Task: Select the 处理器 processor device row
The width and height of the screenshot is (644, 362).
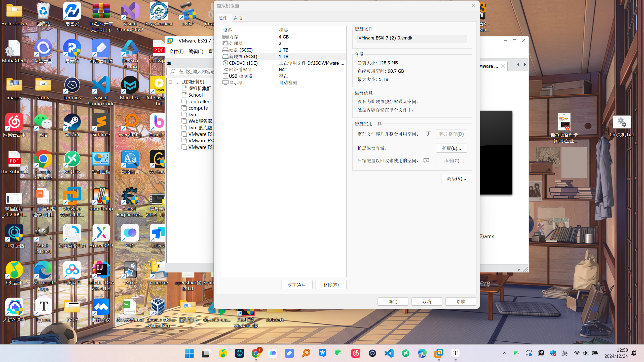Action: 284,43
